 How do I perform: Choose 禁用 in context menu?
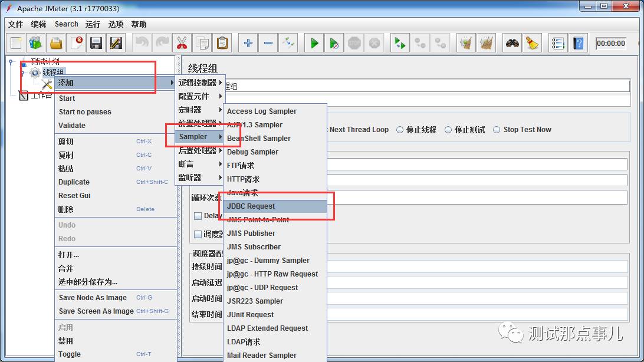pos(116,341)
